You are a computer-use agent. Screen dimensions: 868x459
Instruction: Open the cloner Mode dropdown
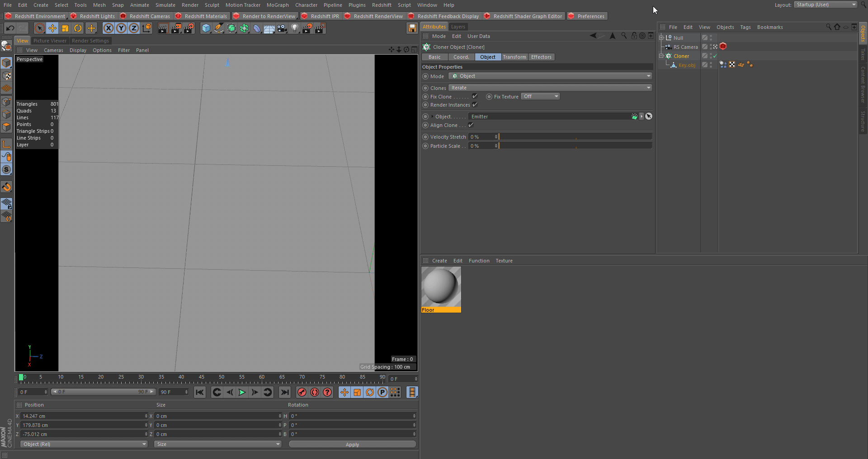(x=550, y=76)
